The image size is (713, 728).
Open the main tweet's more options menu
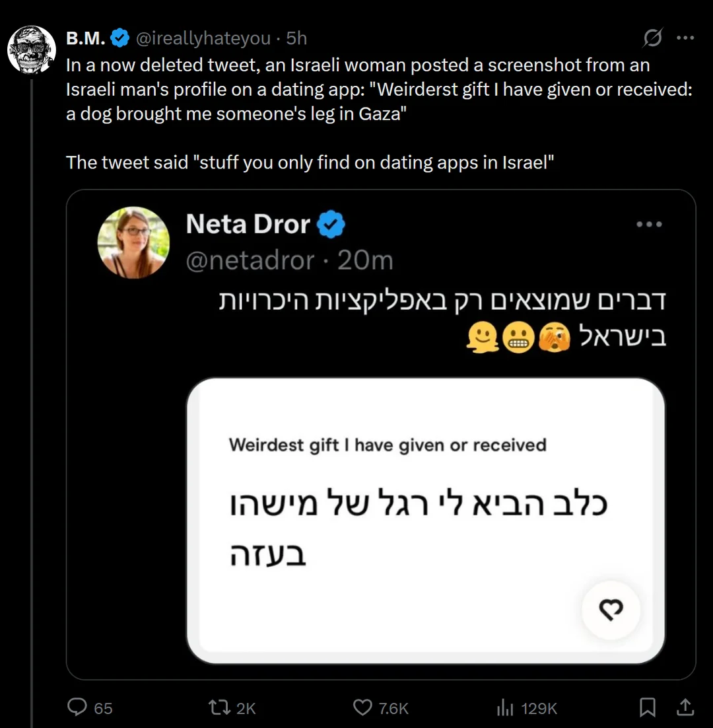click(685, 38)
